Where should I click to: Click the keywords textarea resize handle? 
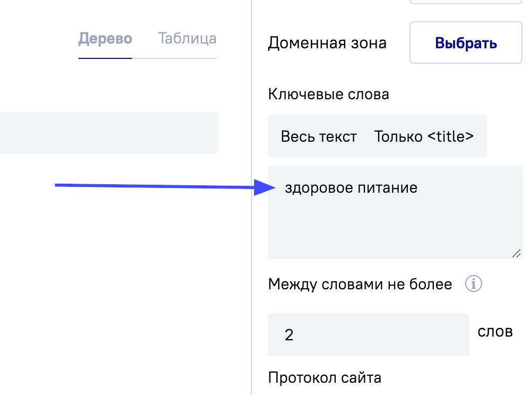516,253
